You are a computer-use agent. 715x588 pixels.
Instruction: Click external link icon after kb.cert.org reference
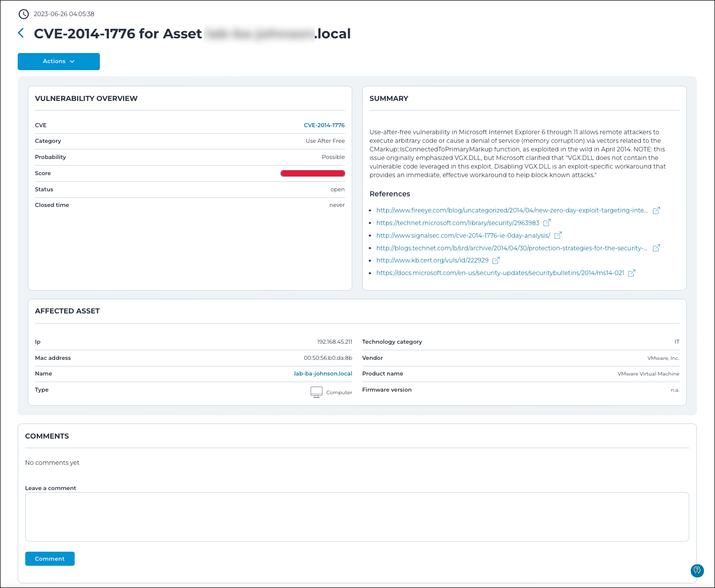(x=496, y=260)
